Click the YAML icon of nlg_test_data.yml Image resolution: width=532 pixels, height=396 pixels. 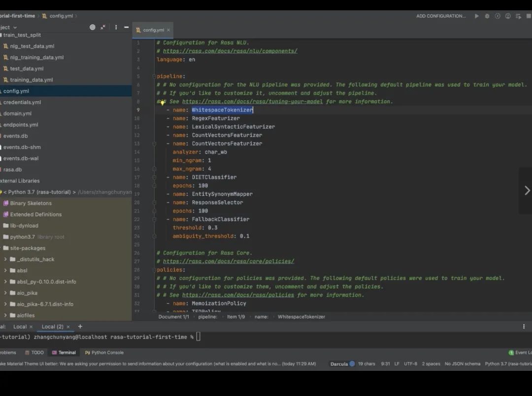(5, 46)
